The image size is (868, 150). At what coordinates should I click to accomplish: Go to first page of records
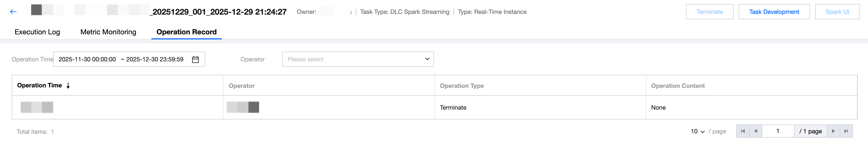coord(743,131)
